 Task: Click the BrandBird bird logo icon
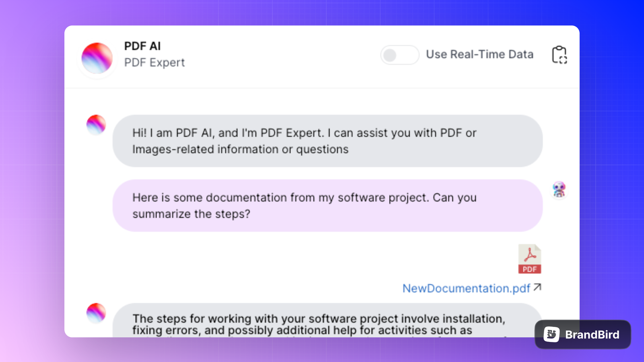point(551,334)
